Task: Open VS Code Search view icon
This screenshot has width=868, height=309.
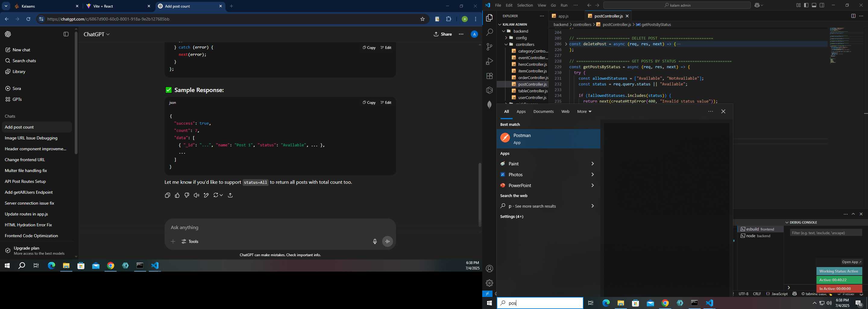Action: [489, 32]
